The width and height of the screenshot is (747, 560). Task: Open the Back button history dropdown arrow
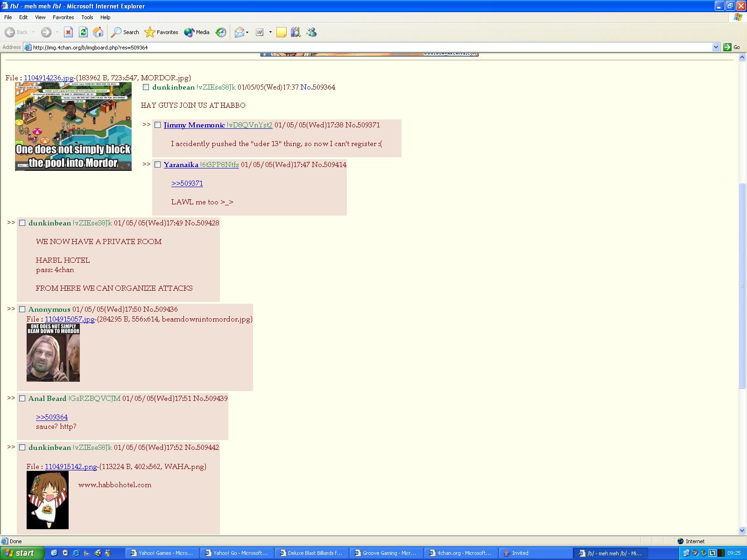coord(34,32)
